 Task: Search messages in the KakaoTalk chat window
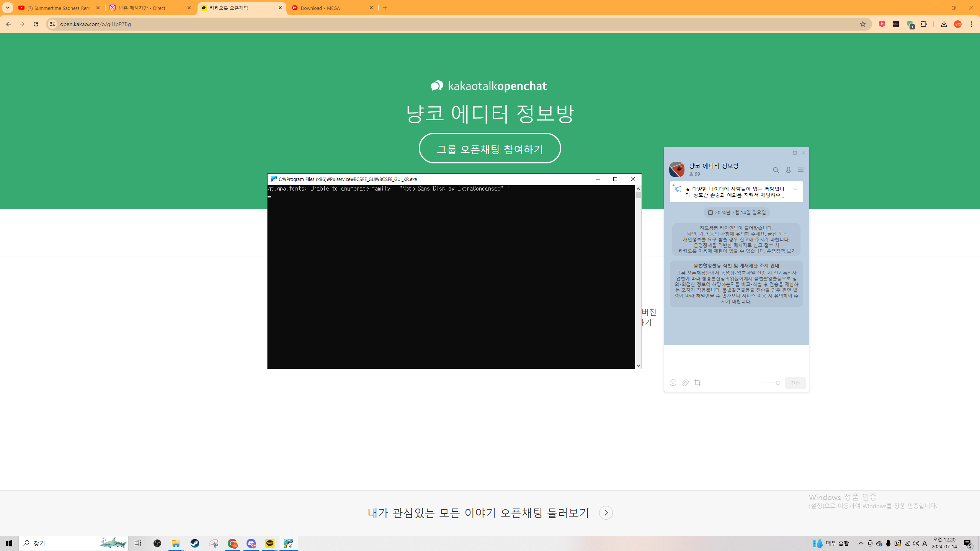776,170
